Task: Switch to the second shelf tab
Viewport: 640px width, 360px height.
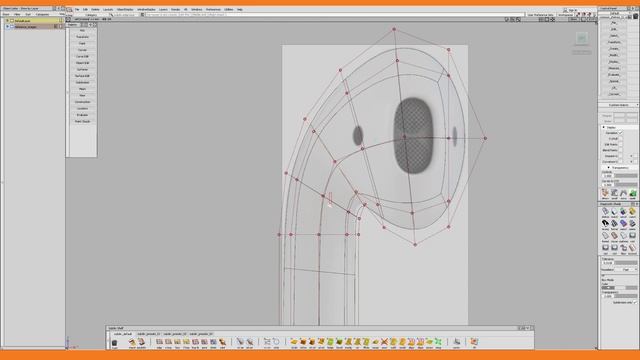Action: click(x=149, y=334)
